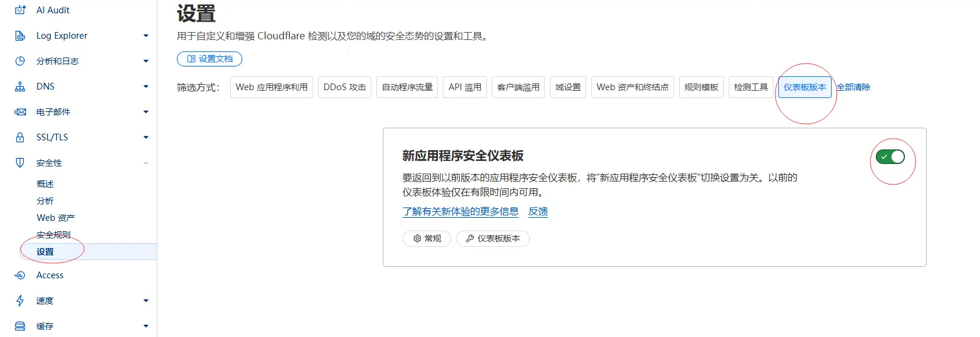The width and height of the screenshot is (980, 337).
Task: Click the Log Explorer document icon
Action: tap(20, 36)
